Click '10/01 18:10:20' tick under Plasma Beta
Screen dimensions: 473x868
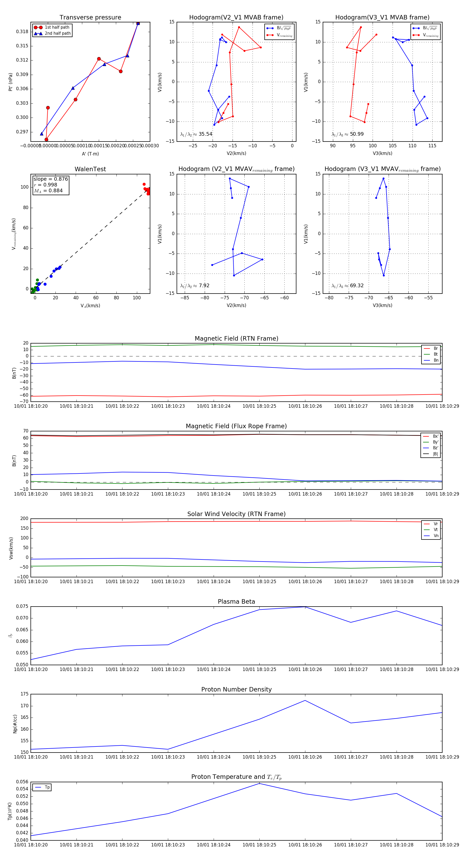31,669
